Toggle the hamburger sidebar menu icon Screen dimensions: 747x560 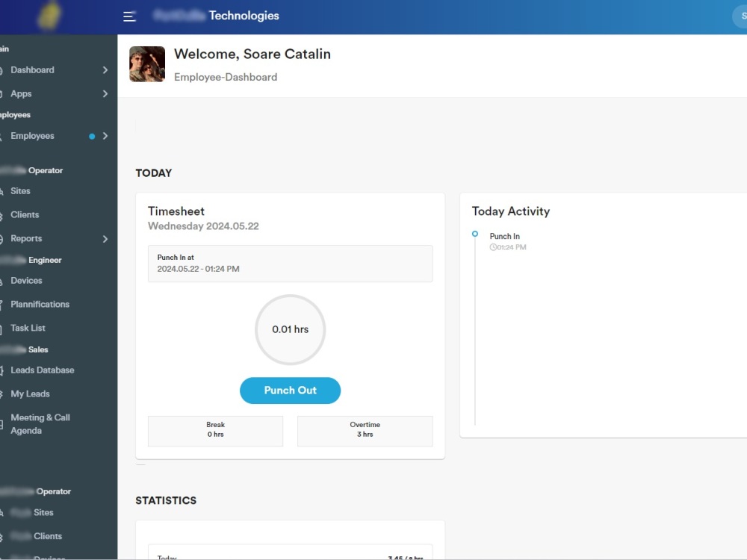(129, 16)
